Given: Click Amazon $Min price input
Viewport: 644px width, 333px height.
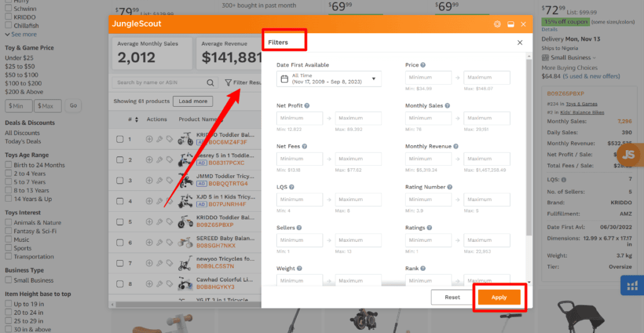Looking at the screenshot, I should click(18, 106).
